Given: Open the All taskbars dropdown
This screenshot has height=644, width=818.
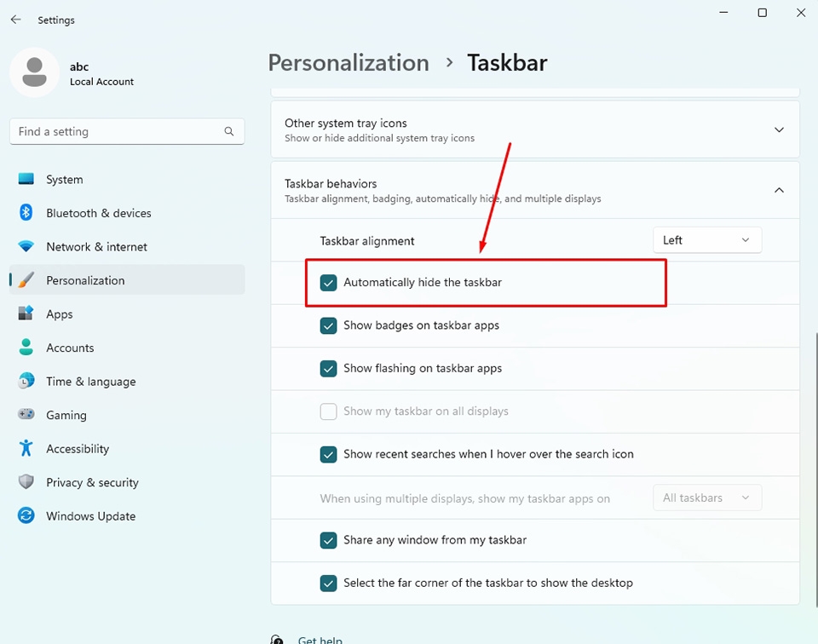Looking at the screenshot, I should pyautogui.click(x=707, y=497).
